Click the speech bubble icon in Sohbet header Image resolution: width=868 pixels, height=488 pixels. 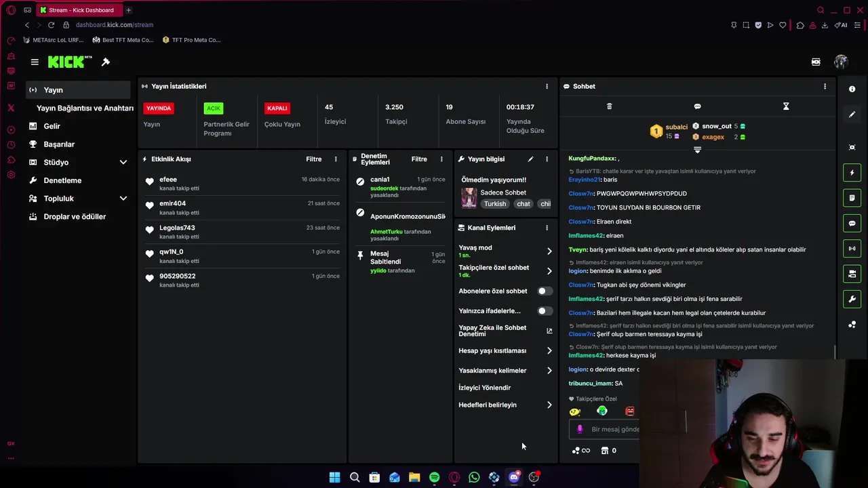(x=697, y=106)
